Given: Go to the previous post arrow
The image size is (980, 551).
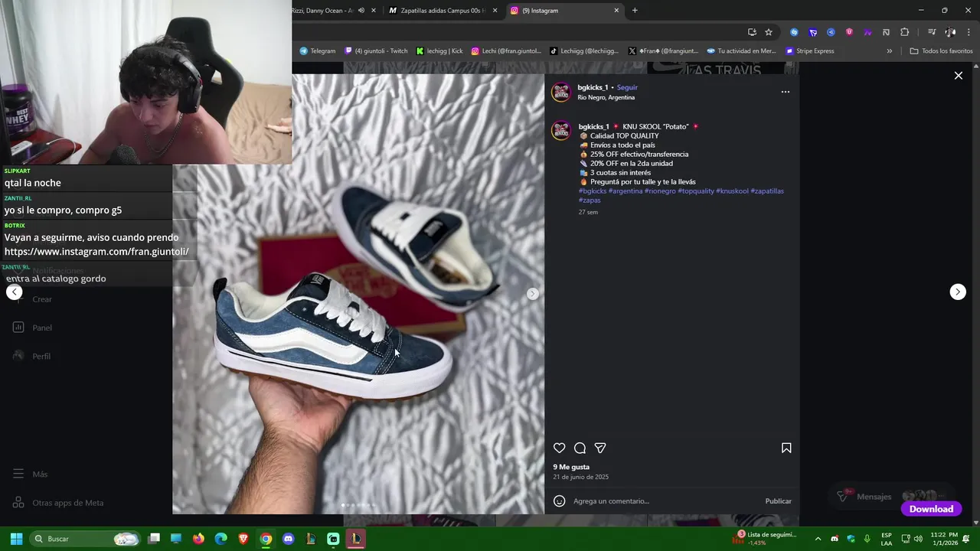Looking at the screenshot, I should tap(15, 292).
